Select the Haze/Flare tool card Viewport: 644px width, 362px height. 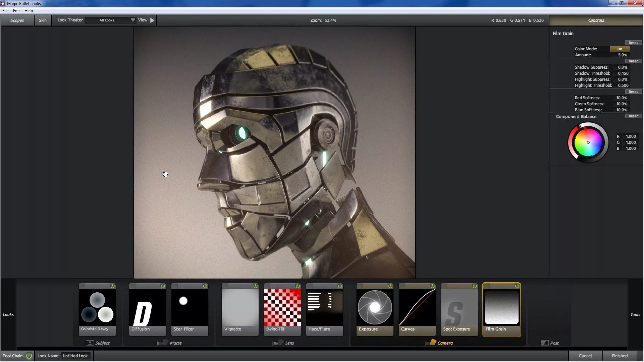325,308
